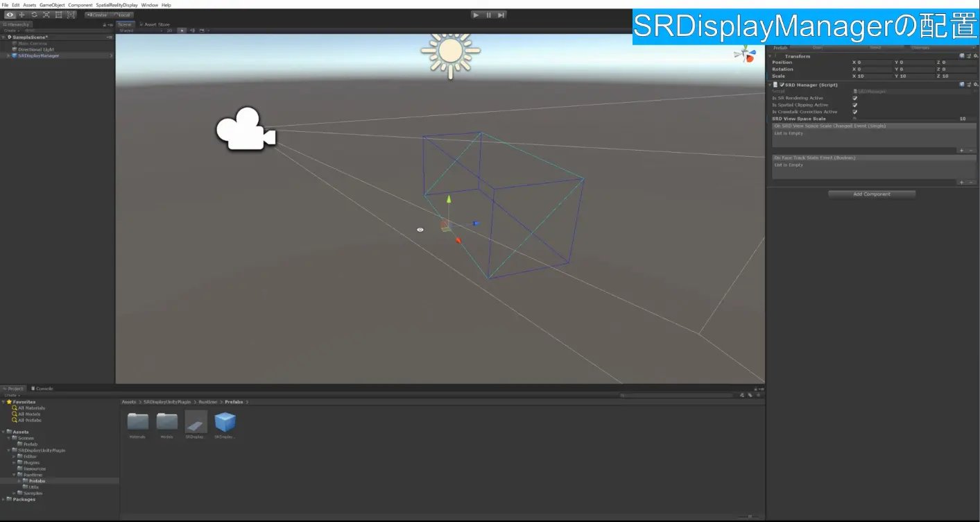Disable Is SR Rendering Active checkbox

[x=854, y=98]
